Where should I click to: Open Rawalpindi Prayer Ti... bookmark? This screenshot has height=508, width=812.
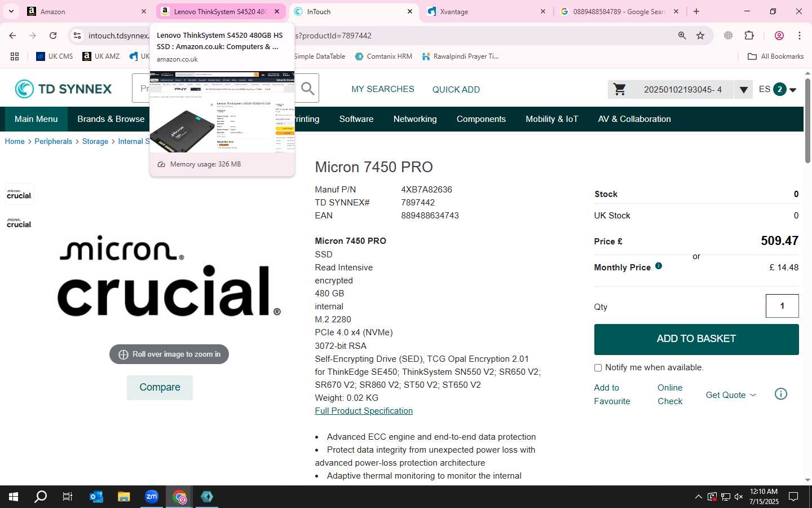tap(460, 56)
